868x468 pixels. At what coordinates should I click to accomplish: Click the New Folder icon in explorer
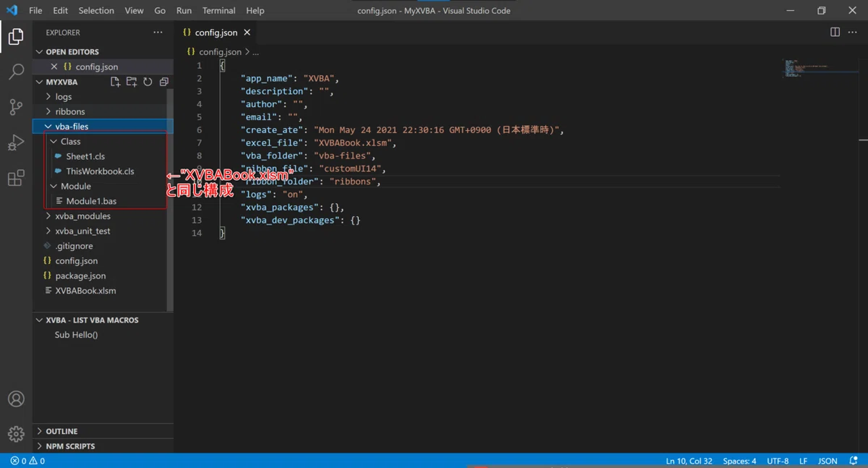pyautogui.click(x=132, y=82)
